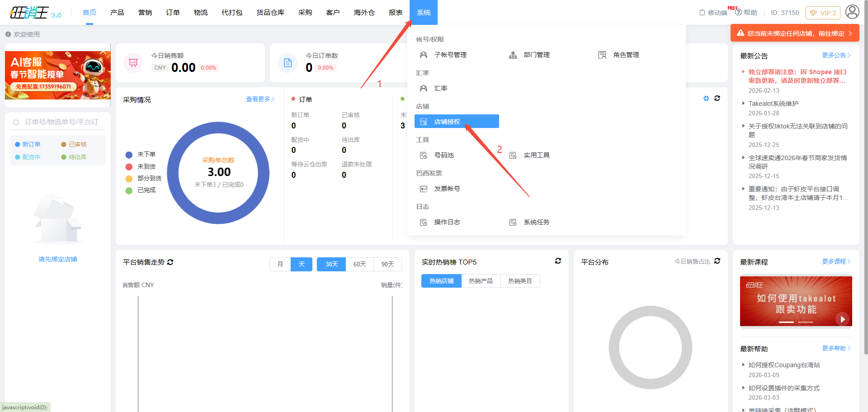Click the user avatar profile icon
The image size is (868, 412).
[x=852, y=12]
